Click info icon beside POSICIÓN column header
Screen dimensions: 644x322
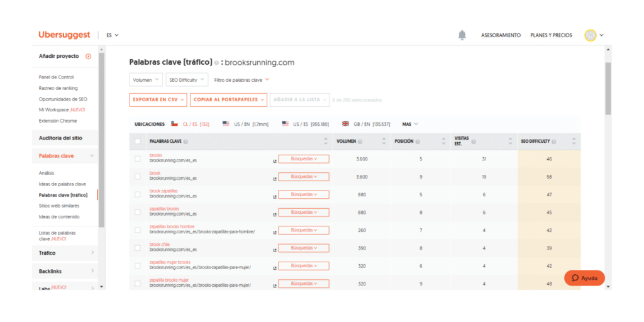(418, 142)
